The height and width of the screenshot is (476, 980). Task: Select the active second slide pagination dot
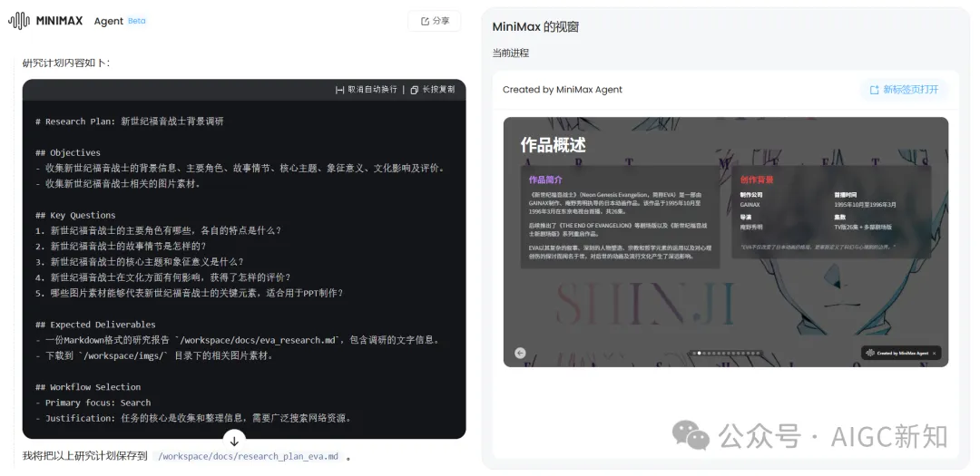699,353
